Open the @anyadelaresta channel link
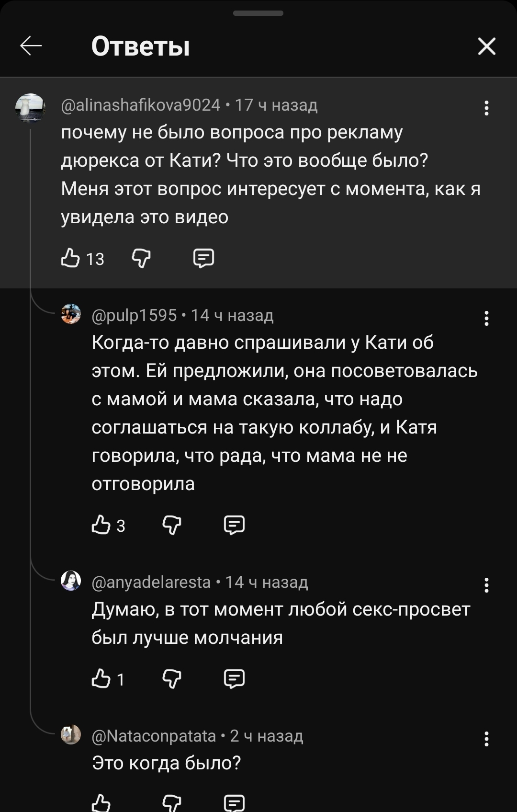517x812 pixels. click(x=151, y=582)
